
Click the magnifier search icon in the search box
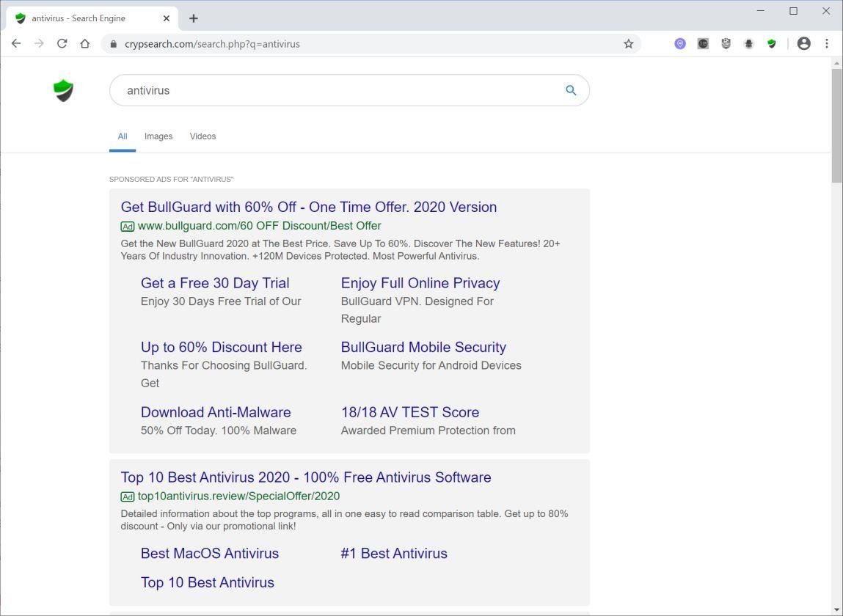[x=571, y=90]
